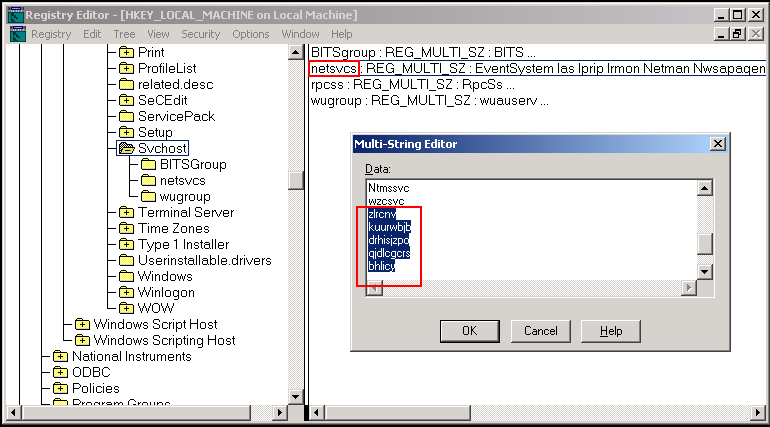Click the wzcsvc line in Data
Screen dimensions: 770x427
(386, 201)
